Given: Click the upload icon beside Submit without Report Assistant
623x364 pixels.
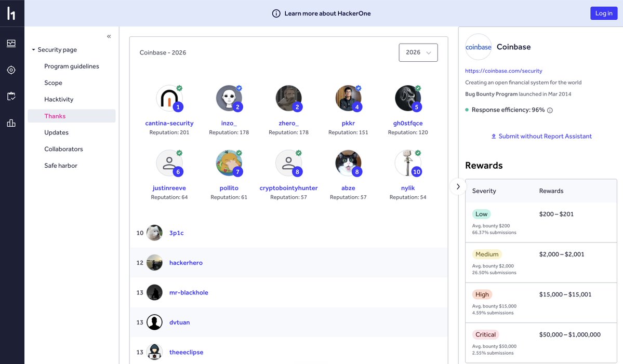Looking at the screenshot, I should pos(494,136).
